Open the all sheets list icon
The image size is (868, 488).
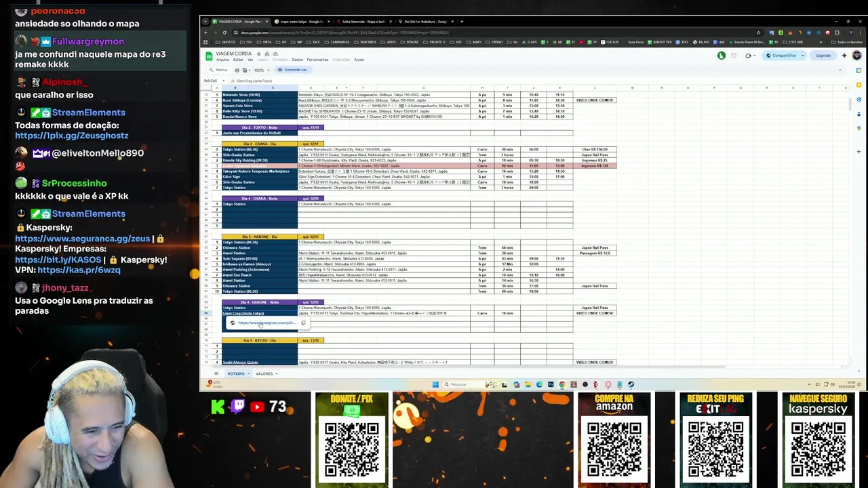point(216,373)
